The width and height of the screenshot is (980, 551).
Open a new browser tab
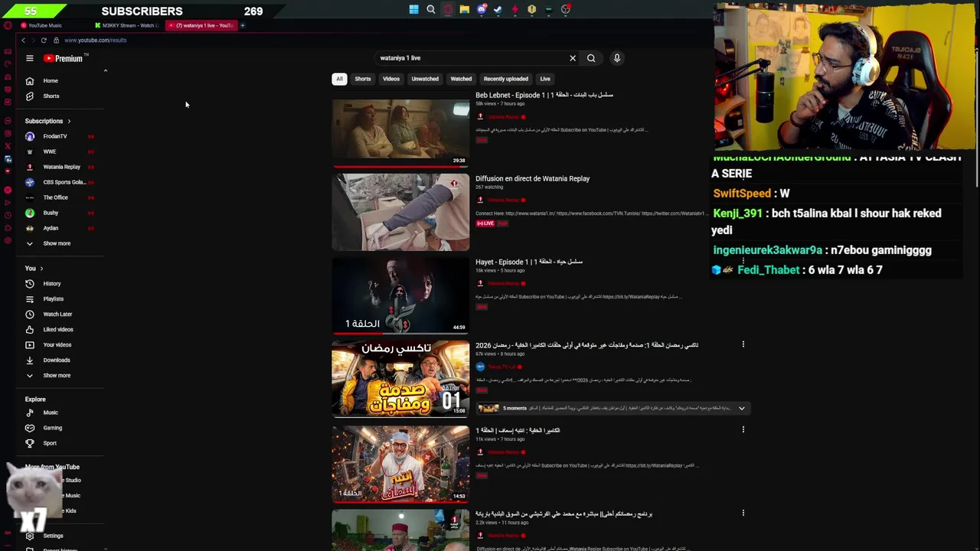point(243,25)
